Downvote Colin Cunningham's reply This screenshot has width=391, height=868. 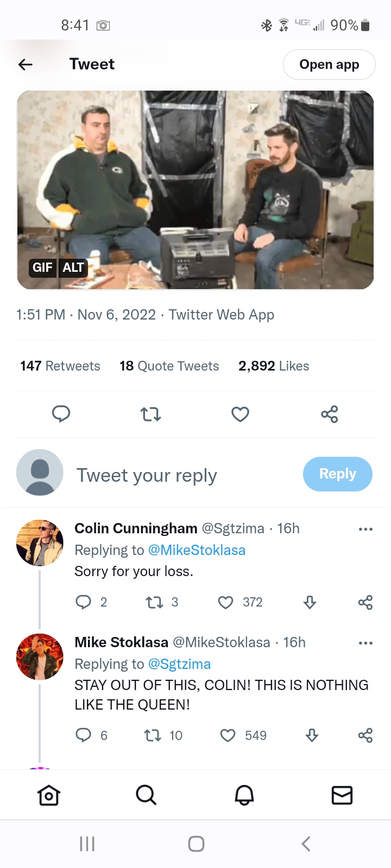coord(310,602)
